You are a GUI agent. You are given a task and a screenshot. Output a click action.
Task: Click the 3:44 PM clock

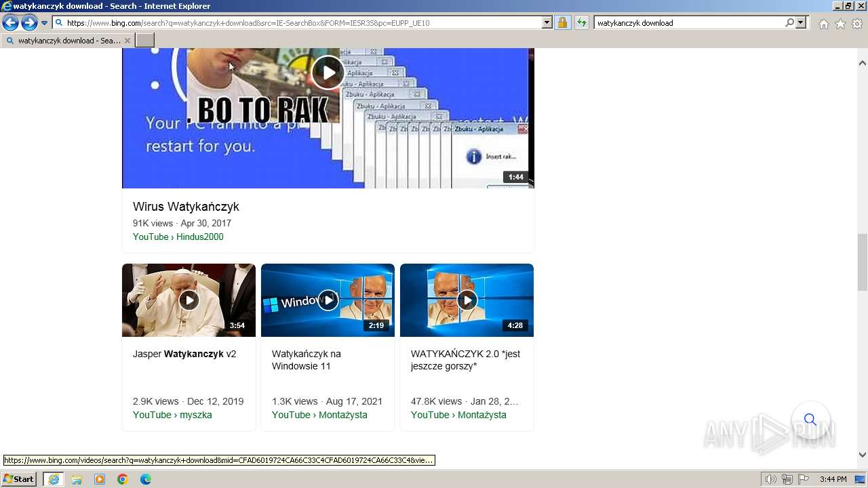tap(833, 479)
